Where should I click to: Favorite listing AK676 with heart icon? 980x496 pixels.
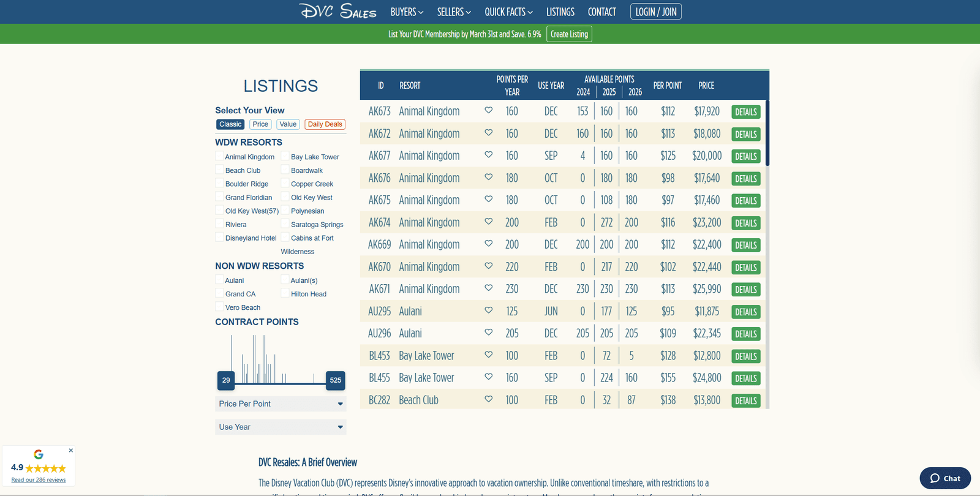pos(489,178)
